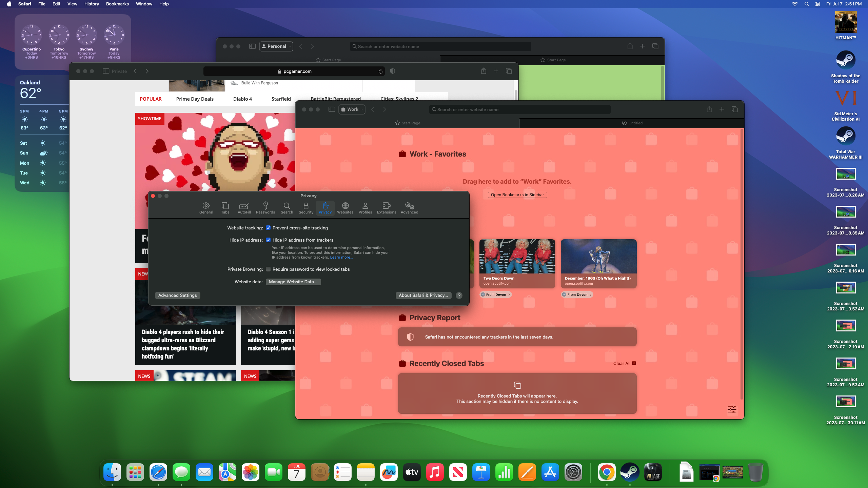
Task: Open the start page customization options
Action: click(732, 409)
